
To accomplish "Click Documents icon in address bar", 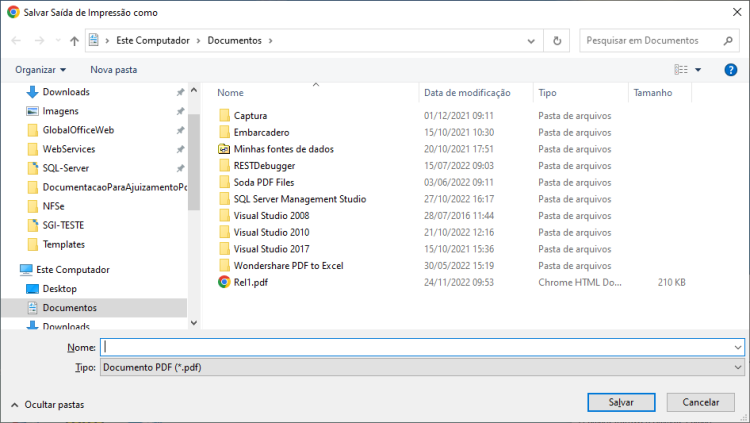I will [94, 40].
